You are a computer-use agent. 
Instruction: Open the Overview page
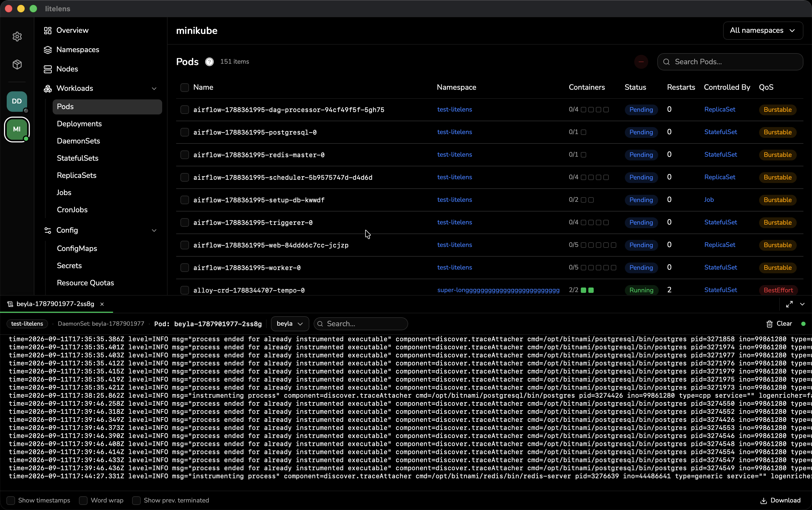pos(72,30)
